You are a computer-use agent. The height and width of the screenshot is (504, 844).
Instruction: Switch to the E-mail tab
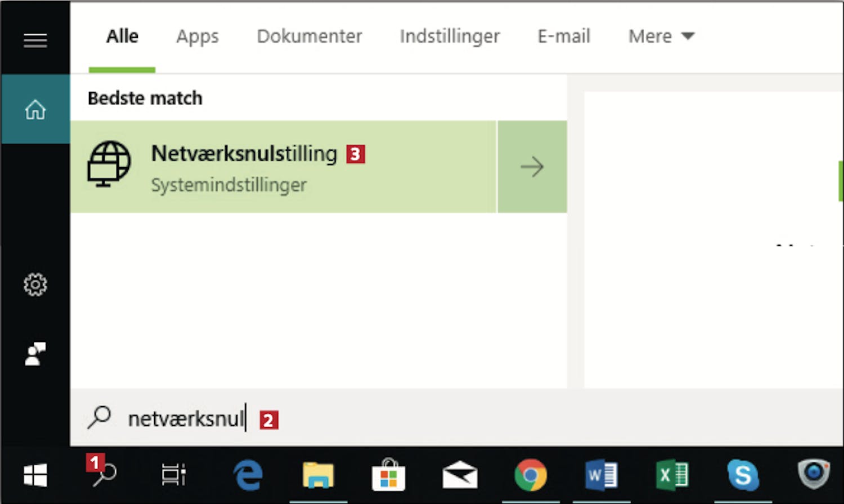pyautogui.click(x=564, y=37)
